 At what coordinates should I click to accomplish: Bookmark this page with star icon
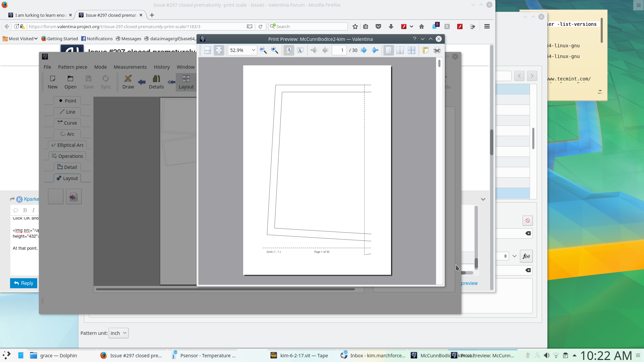coord(355,26)
